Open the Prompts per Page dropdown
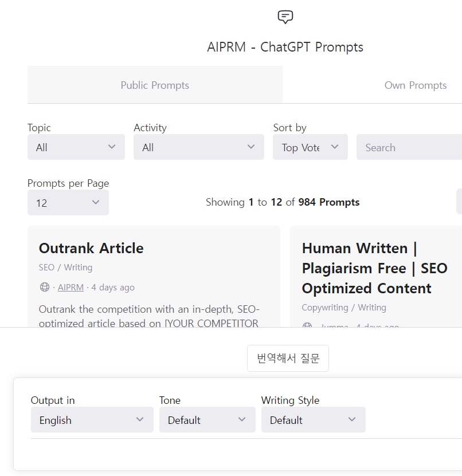This screenshot has height=476, width=462. pyautogui.click(x=68, y=202)
